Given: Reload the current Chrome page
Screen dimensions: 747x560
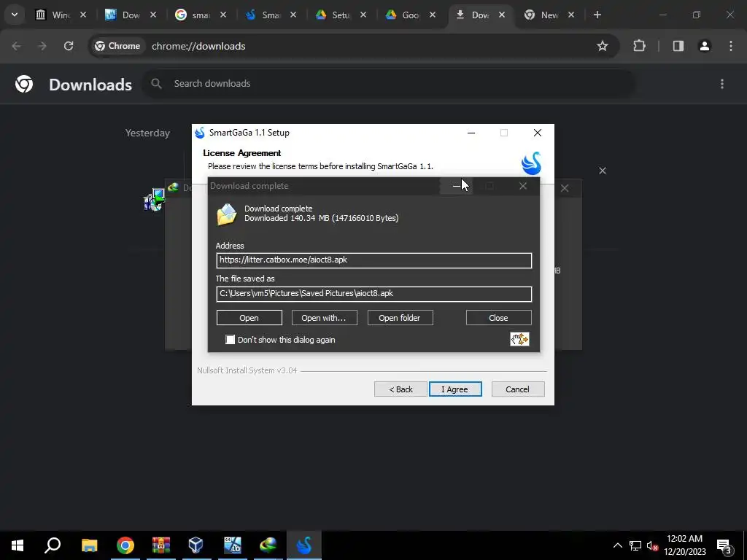Looking at the screenshot, I should [x=69, y=46].
